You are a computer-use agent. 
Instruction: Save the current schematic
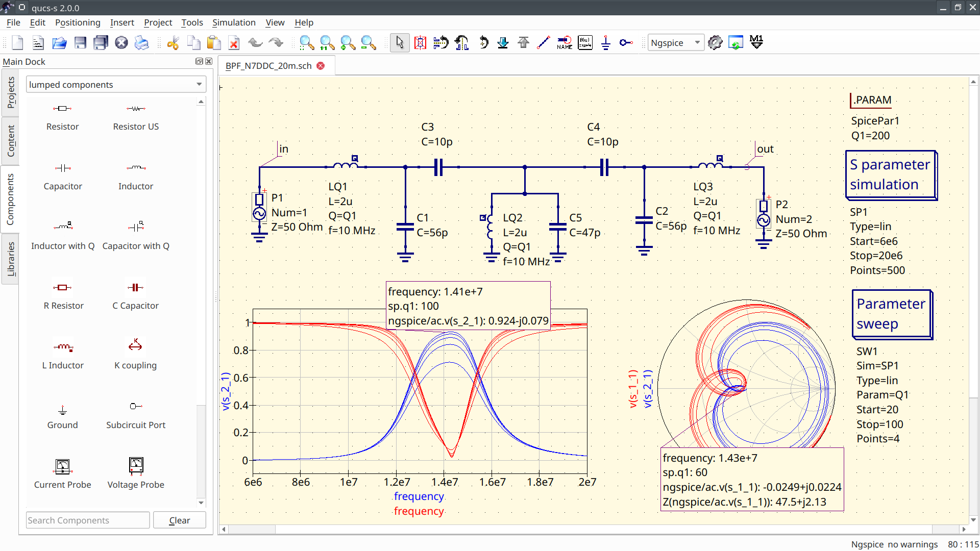(80, 43)
